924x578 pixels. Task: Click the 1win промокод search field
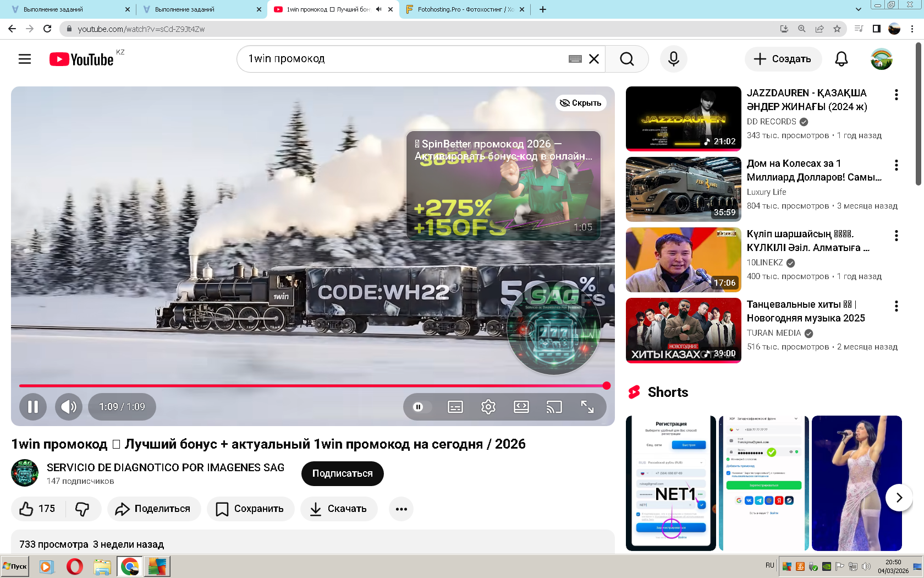(404, 59)
